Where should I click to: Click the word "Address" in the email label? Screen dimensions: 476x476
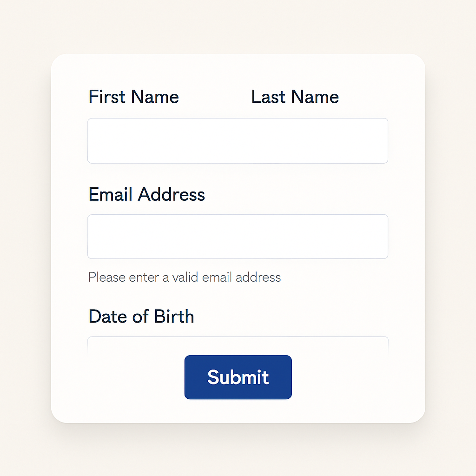pyautogui.click(x=172, y=194)
